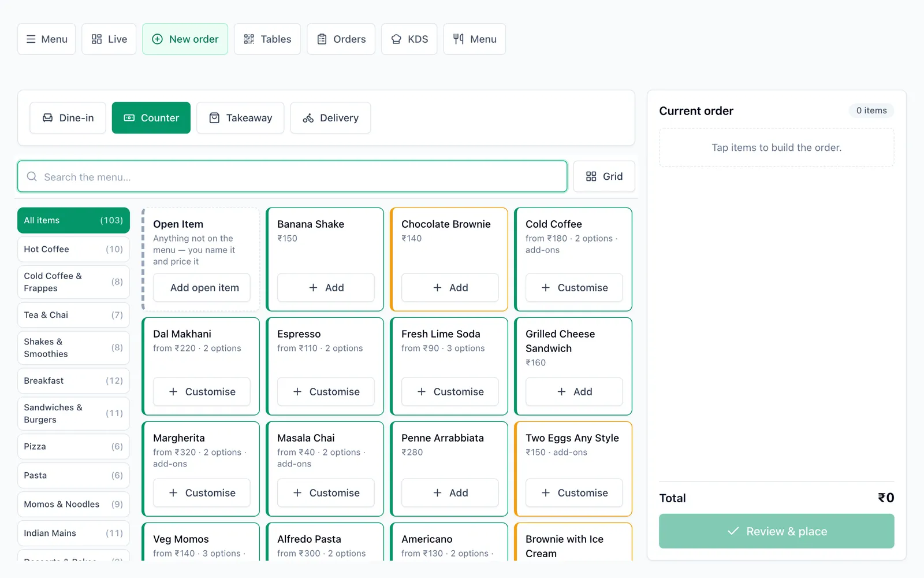This screenshot has height=578, width=924.
Task: Add Banana Shake to the order
Action: 326,288
